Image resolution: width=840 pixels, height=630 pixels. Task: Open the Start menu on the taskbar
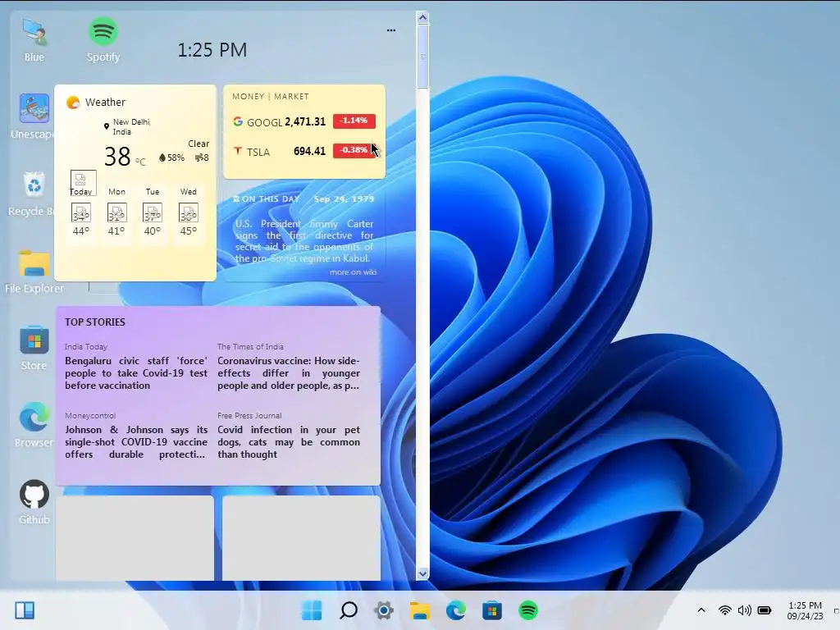[x=312, y=610]
